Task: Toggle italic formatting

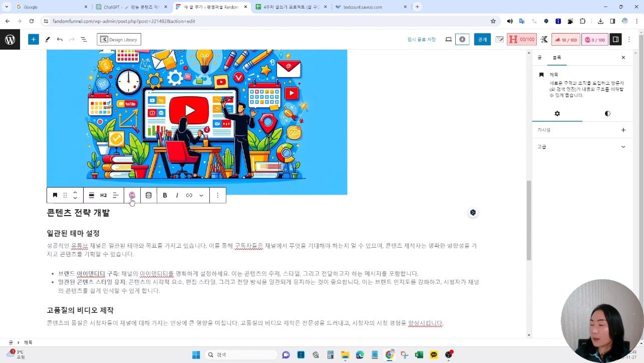Action: (x=177, y=195)
